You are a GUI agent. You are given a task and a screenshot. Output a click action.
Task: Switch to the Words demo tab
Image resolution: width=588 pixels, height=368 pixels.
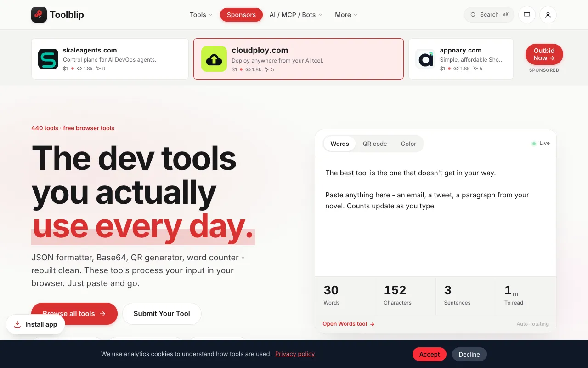[339, 144]
